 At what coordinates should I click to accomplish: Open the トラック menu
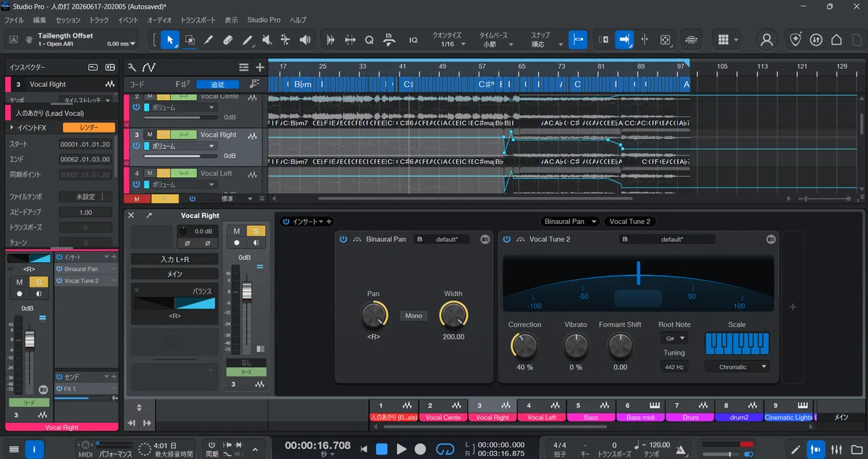pyautogui.click(x=99, y=20)
